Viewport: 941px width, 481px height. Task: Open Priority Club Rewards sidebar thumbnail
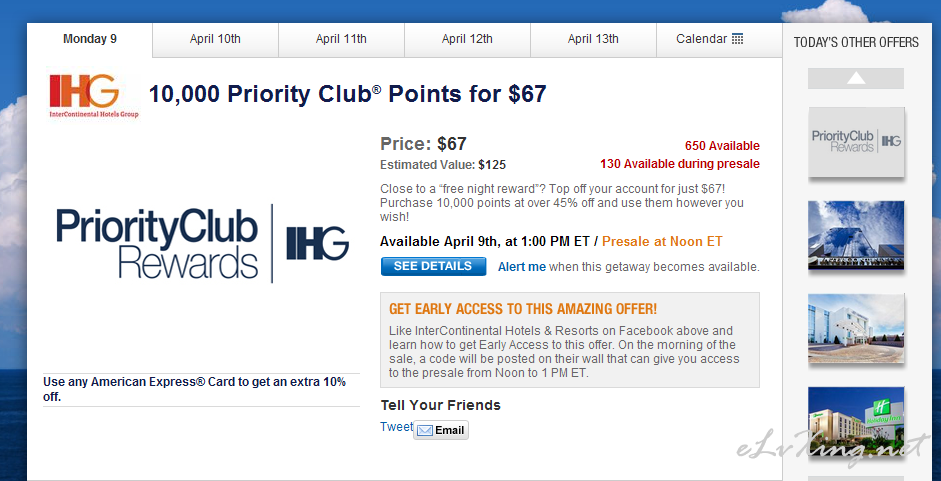pos(856,142)
